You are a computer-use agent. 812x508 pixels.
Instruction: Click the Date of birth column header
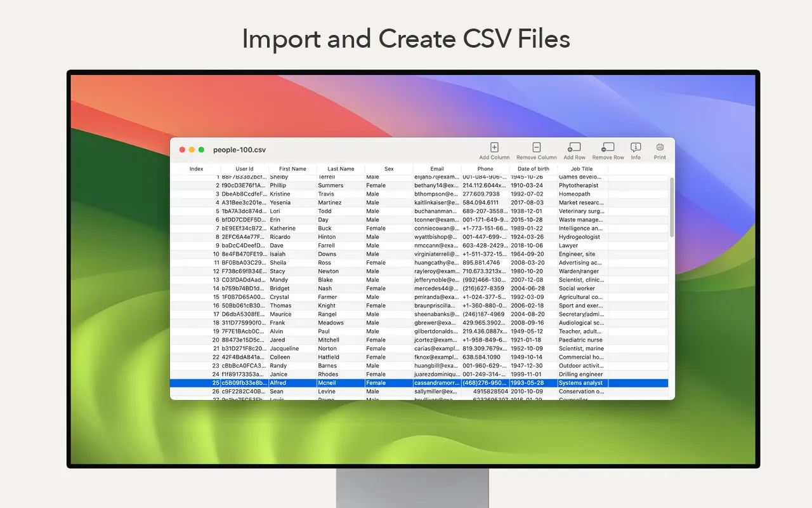pyautogui.click(x=534, y=168)
